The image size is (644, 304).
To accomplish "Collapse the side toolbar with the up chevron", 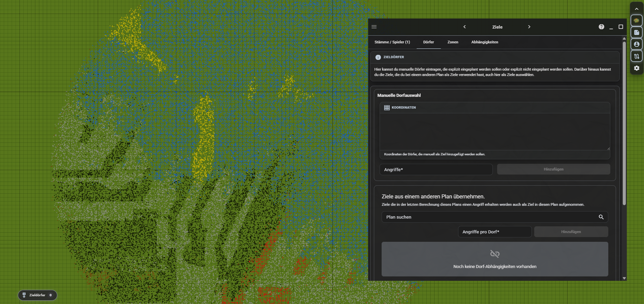I will click(x=637, y=9).
